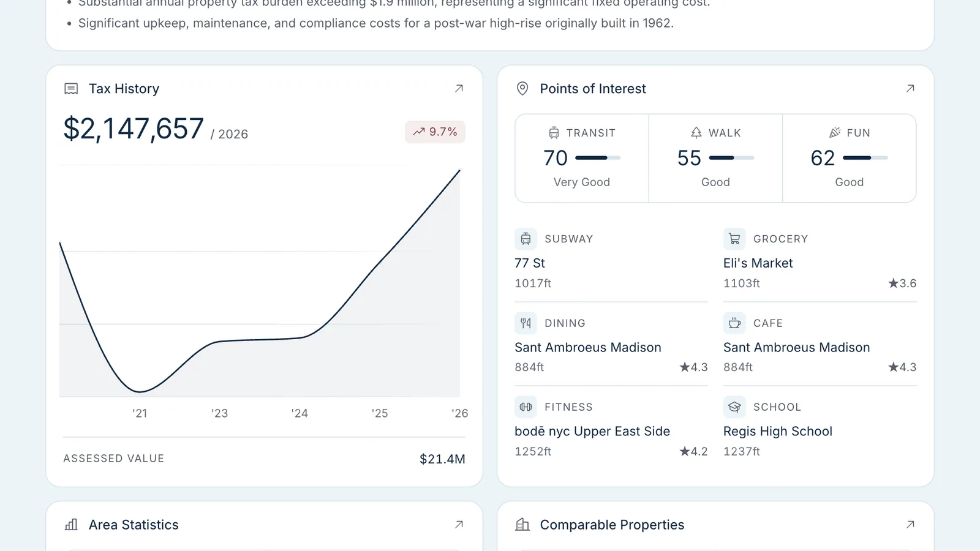Expand the Tax History card arrow
The image size is (980, 551).
click(459, 89)
